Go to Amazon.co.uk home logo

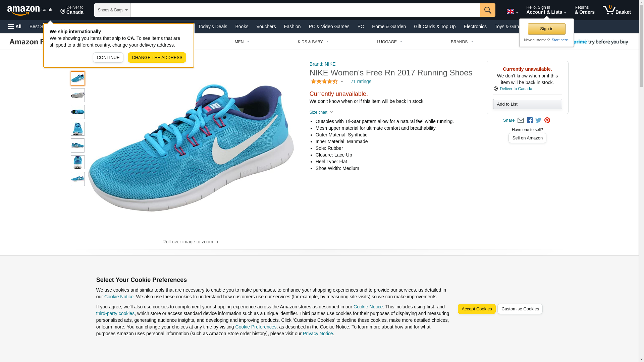[x=30, y=10]
